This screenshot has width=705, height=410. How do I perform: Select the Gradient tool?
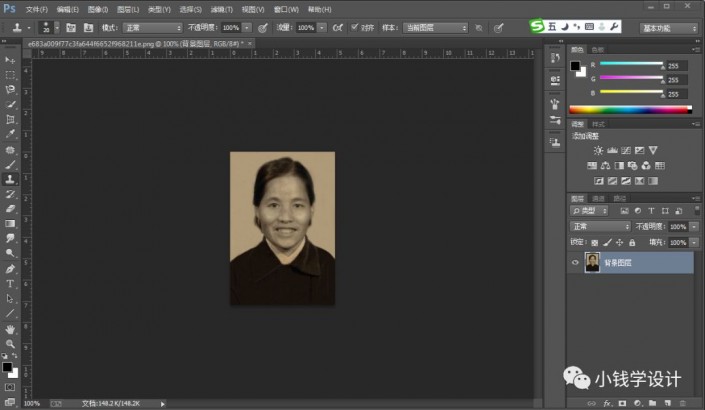click(10, 223)
